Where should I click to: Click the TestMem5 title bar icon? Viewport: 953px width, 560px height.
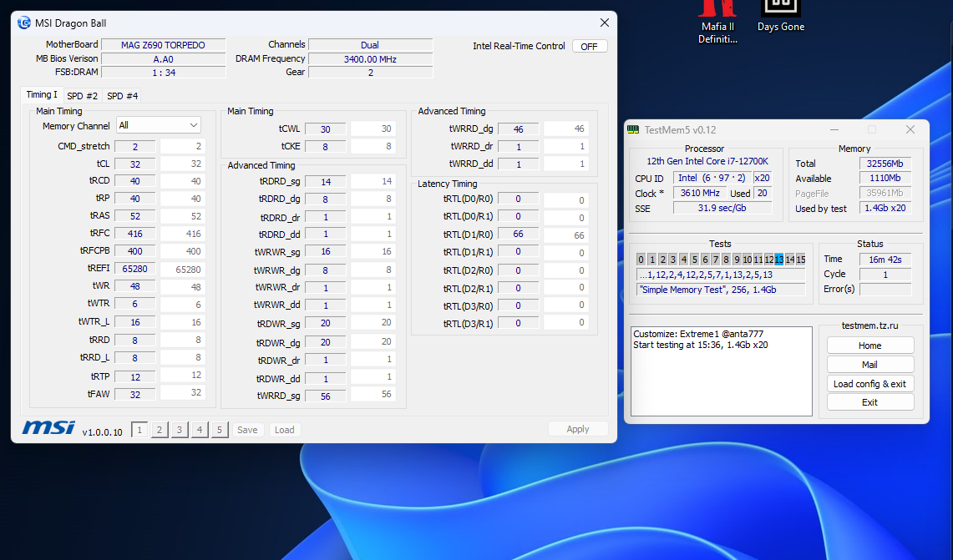634,129
